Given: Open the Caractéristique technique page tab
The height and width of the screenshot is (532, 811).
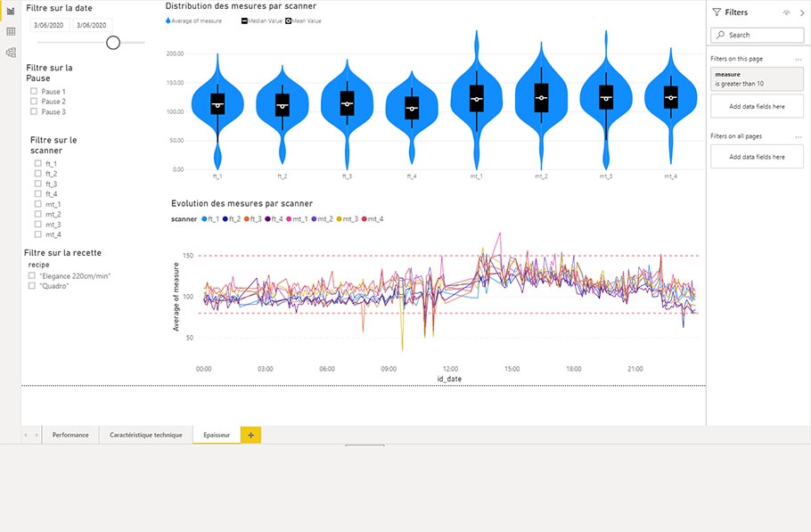Looking at the screenshot, I should tap(145, 435).
